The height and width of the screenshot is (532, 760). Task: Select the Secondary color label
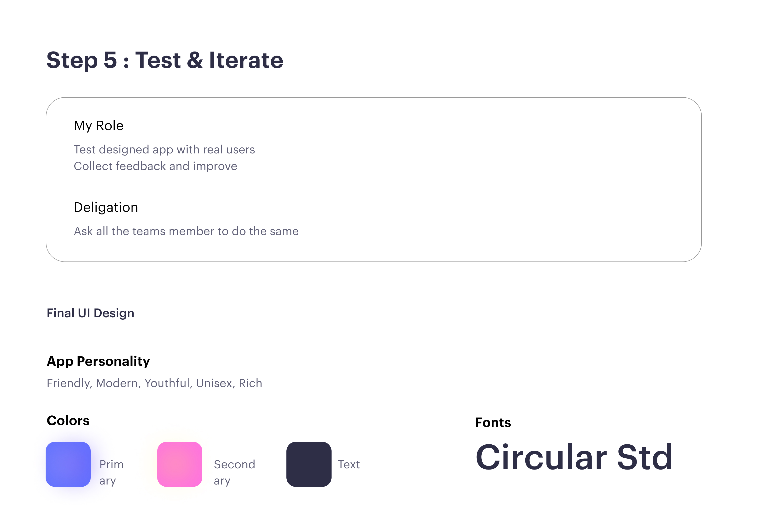pyautogui.click(x=234, y=472)
